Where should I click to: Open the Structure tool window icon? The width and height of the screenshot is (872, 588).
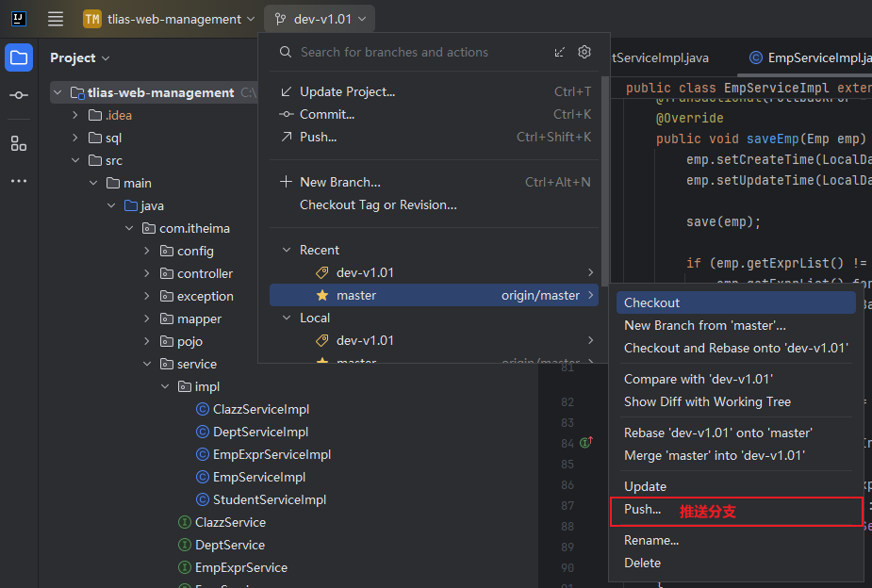(x=19, y=143)
